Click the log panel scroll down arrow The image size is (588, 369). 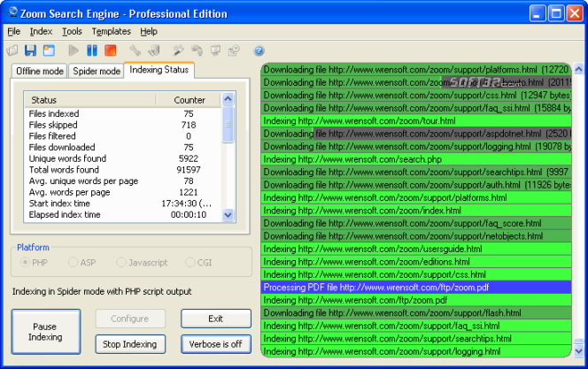tap(578, 351)
